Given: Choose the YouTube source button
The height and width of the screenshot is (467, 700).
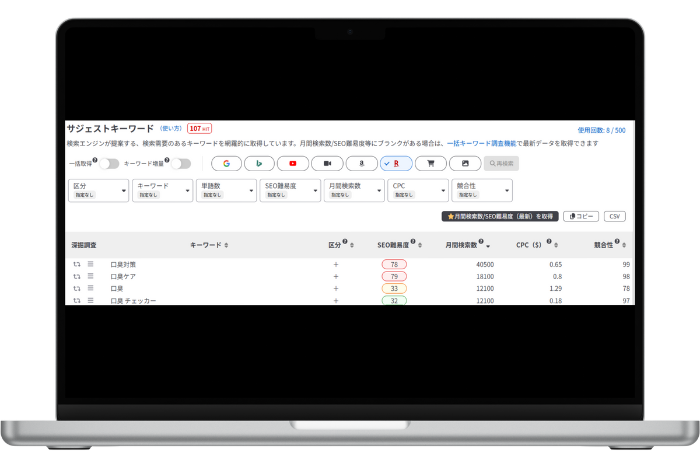Looking at the screenshot, I should 293,163.
